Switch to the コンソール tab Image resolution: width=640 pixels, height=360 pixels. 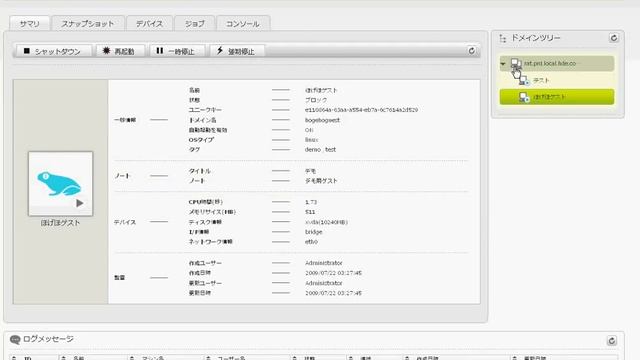click(243, 24)
